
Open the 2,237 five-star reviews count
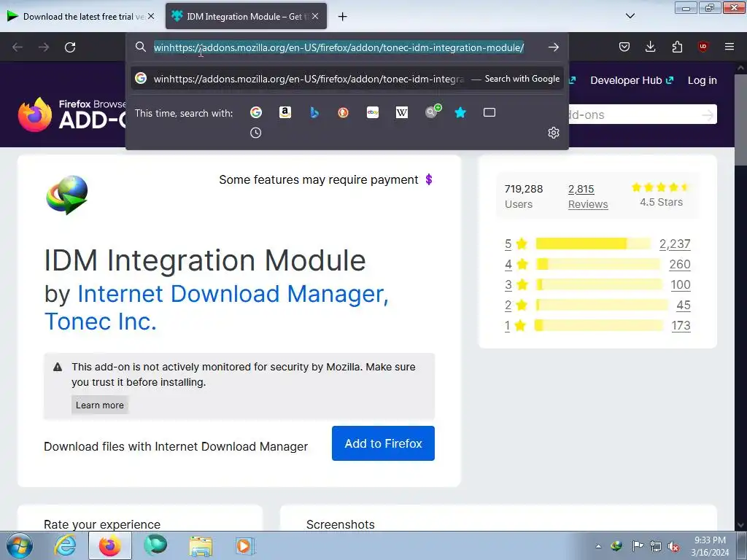[675, 244]
